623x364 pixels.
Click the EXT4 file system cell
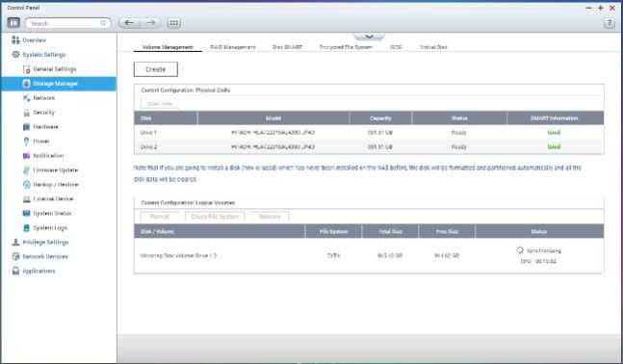[x=333, y=255]
